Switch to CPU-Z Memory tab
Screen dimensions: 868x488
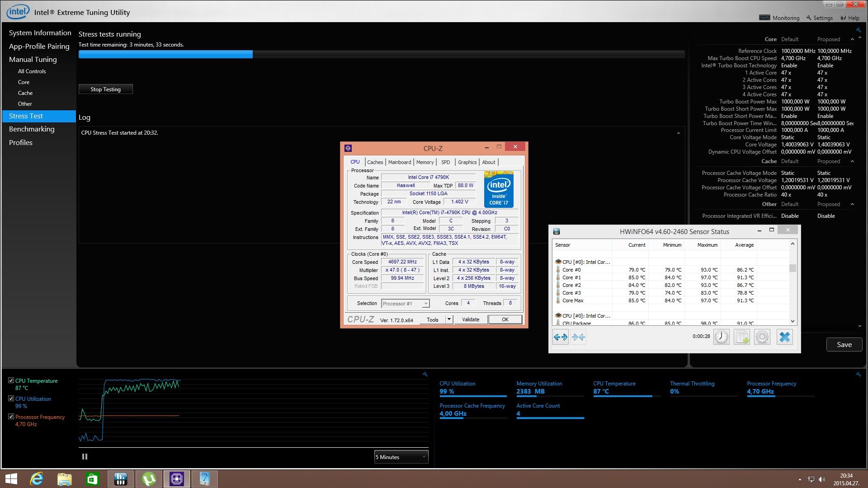[425, 162]
